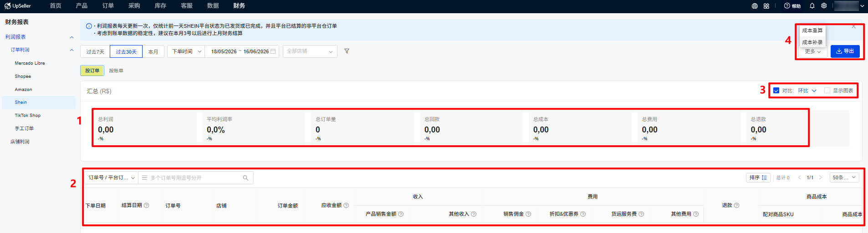Click the UpSeller logo icon

[8, 6]
